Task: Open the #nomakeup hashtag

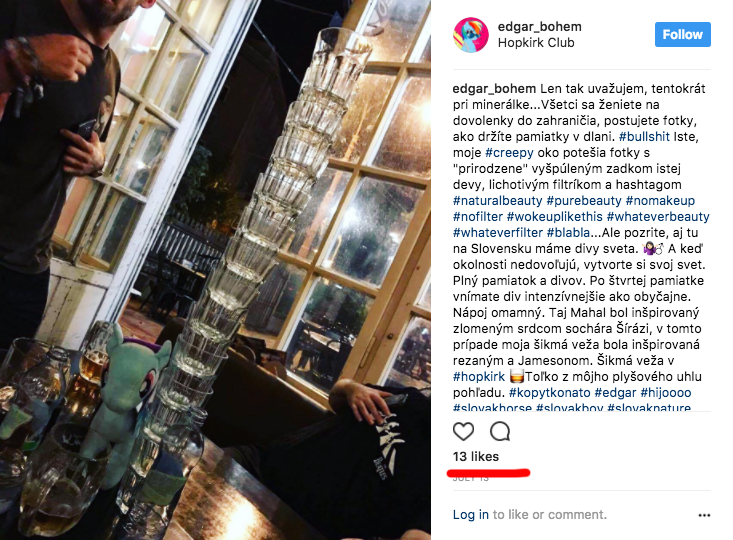Action: tap(660, 201)
